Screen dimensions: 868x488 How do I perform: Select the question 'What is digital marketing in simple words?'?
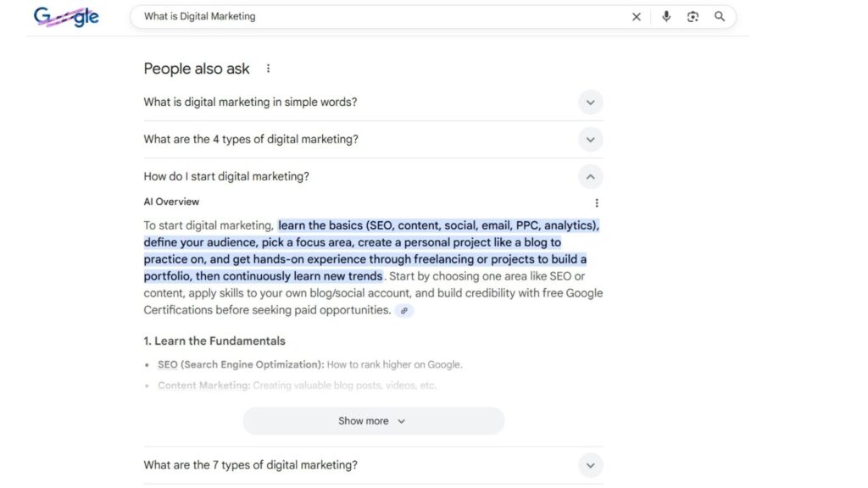251,101
